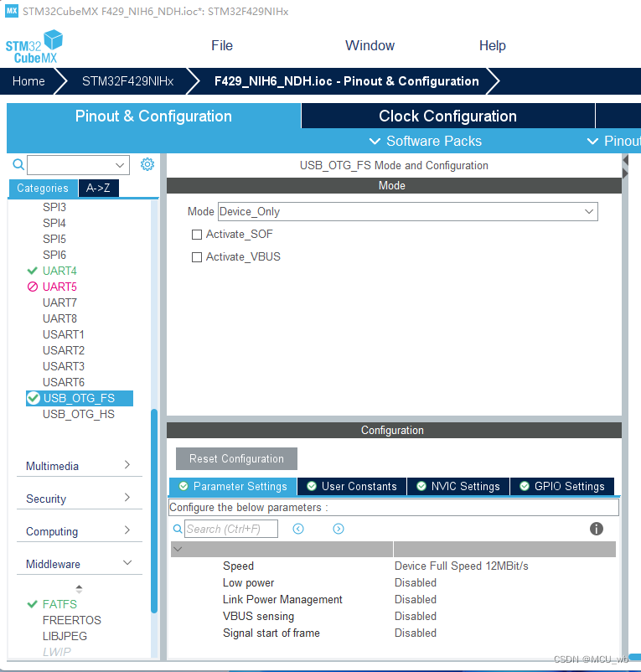Open the Help menu
This screenshot has width=641, height=672.
[x=493, y=45]
